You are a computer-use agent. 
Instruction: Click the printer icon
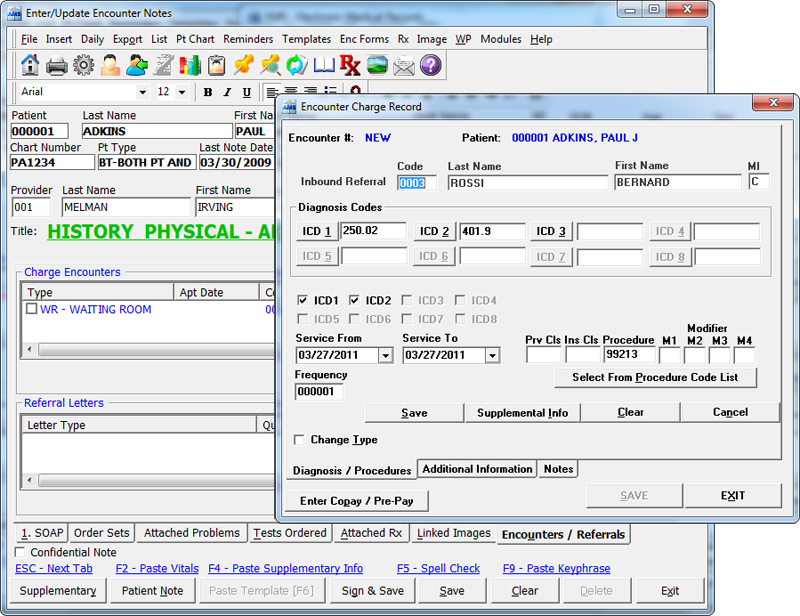[57, 66]
